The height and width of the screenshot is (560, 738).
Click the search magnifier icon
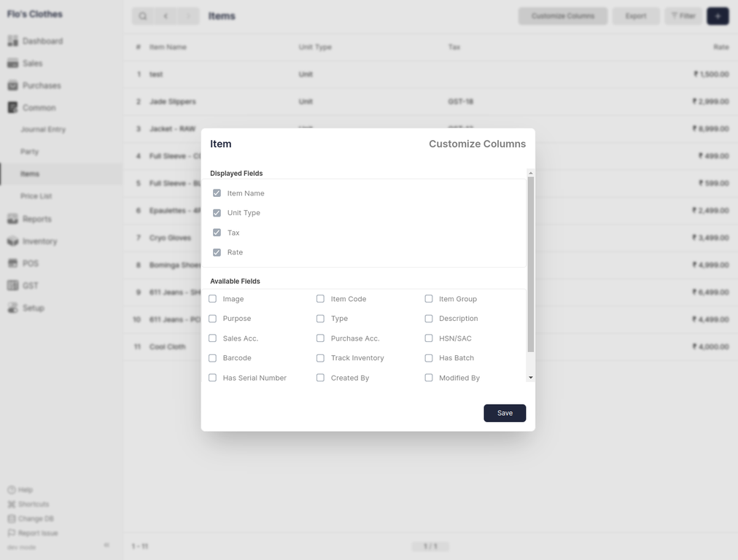(x=143, y=16)
